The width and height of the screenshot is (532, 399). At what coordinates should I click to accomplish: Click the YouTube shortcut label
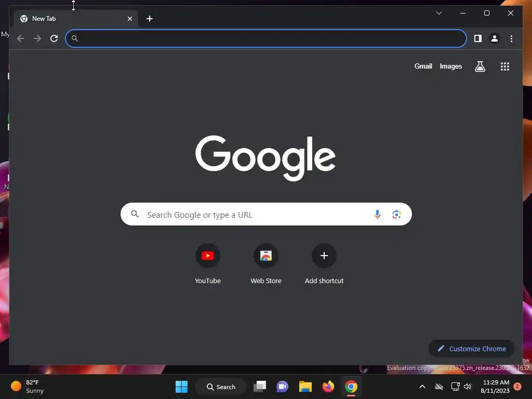pos(208,281)
